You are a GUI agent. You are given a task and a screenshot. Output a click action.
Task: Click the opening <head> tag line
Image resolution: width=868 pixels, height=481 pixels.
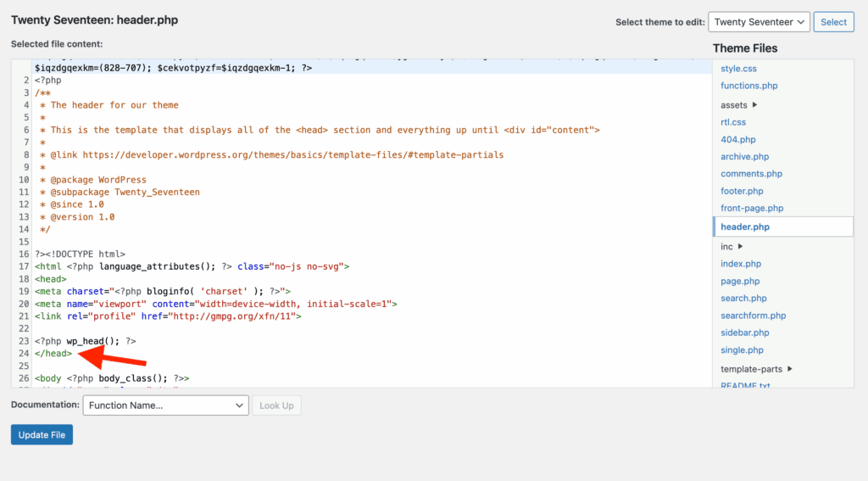(50, 279)
